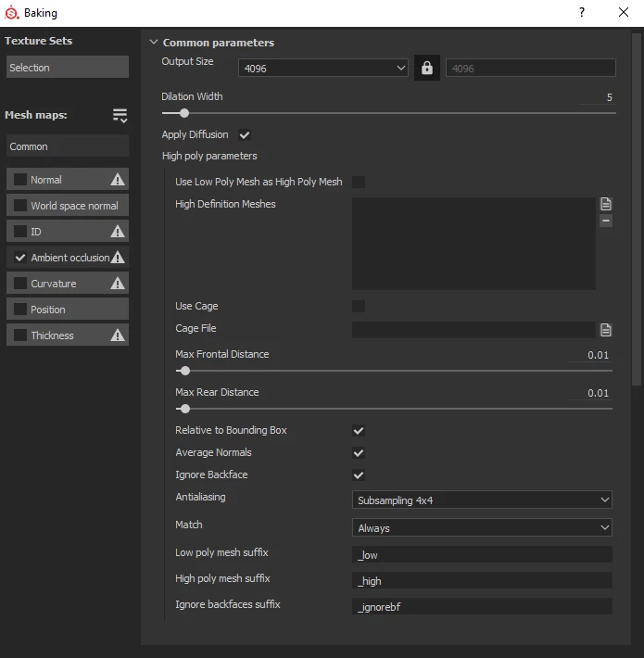Screen dimensions: 644x658
Task: Adjust the Max Frontal Distance slider handle
Action: coord(185,371)
